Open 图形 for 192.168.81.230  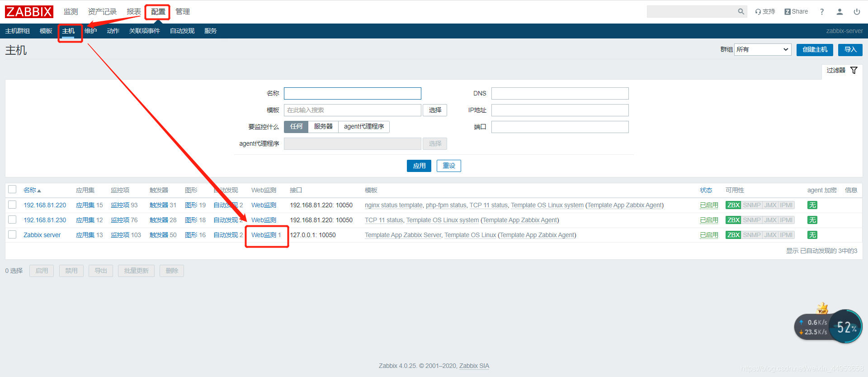tap(191, 220)
